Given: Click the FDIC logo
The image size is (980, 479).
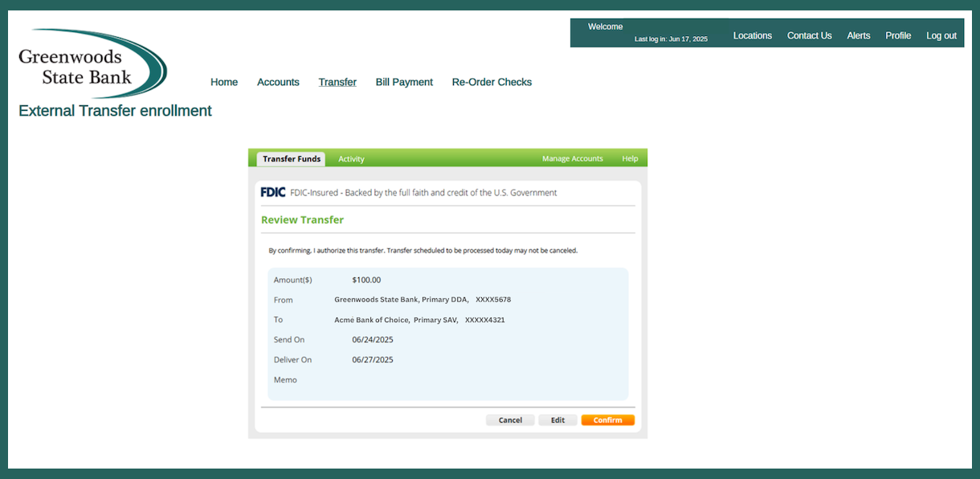Looking at the screenshot, I should 273,193.
